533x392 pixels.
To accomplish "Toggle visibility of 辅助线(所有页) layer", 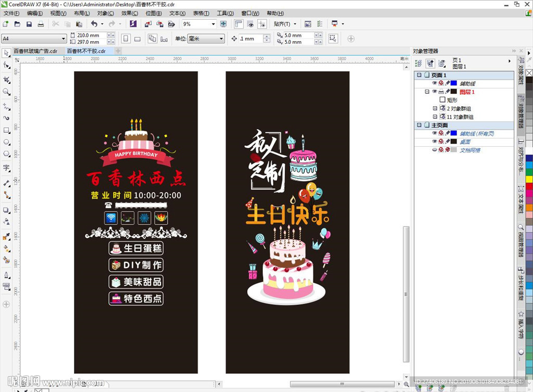I will (435, 133).
